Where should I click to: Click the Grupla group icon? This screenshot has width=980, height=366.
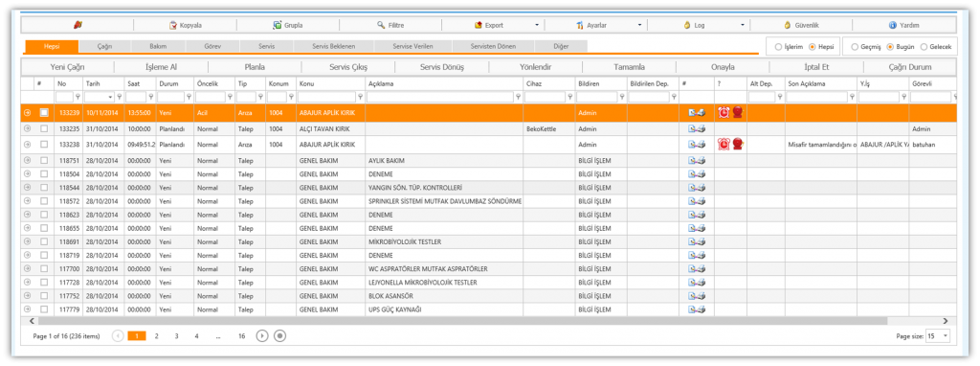tap(277, 25)
